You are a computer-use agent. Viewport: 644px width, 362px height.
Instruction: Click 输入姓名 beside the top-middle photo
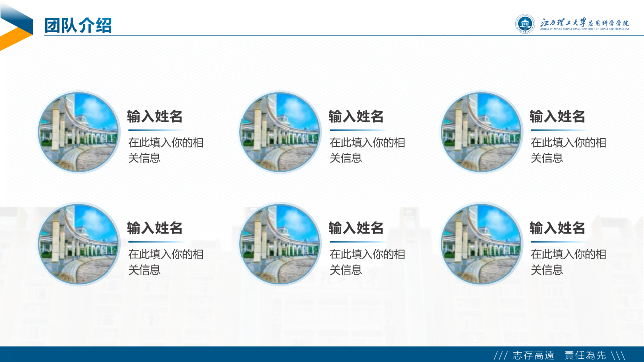coord(356,117)
